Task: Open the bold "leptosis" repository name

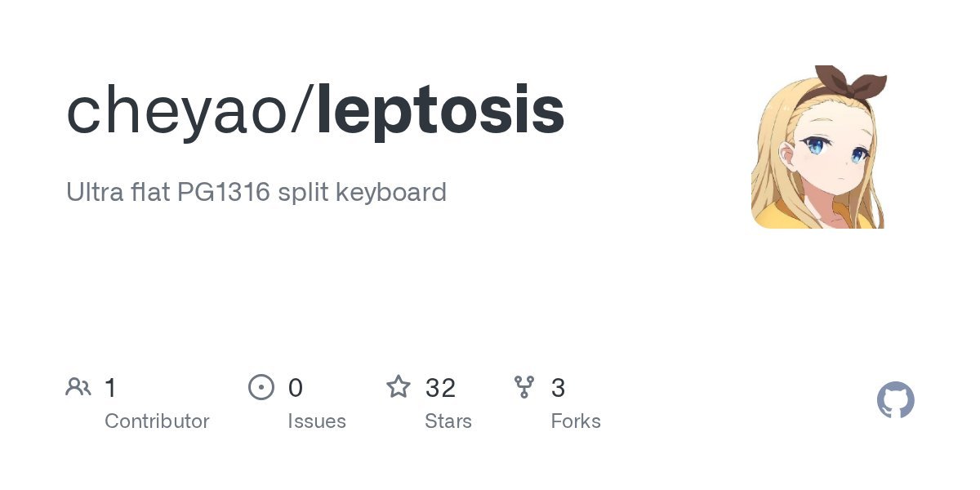Action: click(439, 112)
